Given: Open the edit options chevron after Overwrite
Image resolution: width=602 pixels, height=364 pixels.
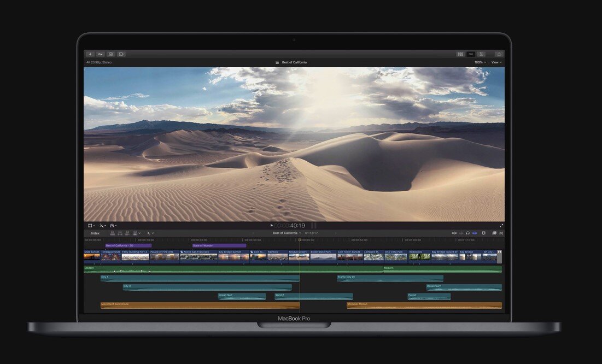Looking at the screenshot, I should 140,233.
